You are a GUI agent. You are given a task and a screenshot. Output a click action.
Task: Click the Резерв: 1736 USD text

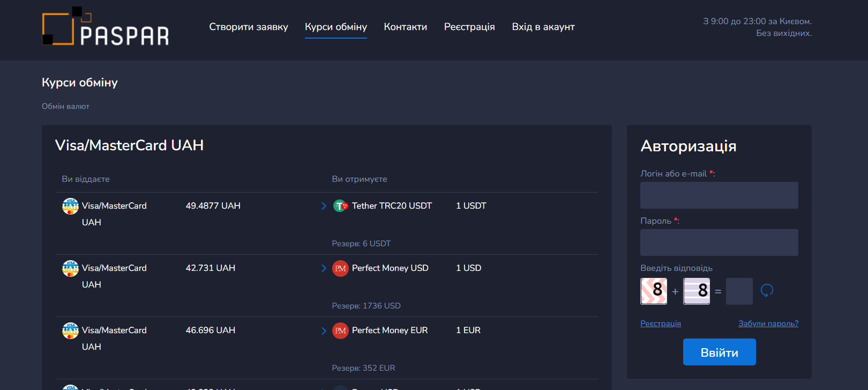pos(366,306)
